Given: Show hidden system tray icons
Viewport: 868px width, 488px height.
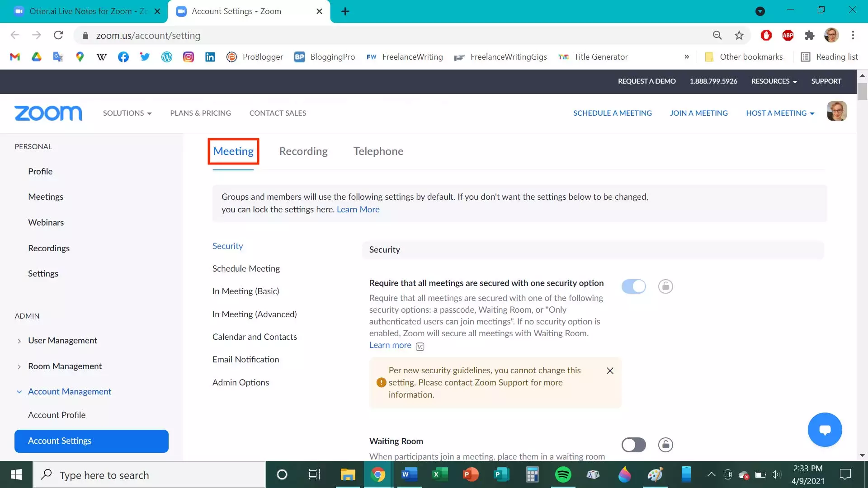Looking at the screenshot, I should click(x=711, y=474).
